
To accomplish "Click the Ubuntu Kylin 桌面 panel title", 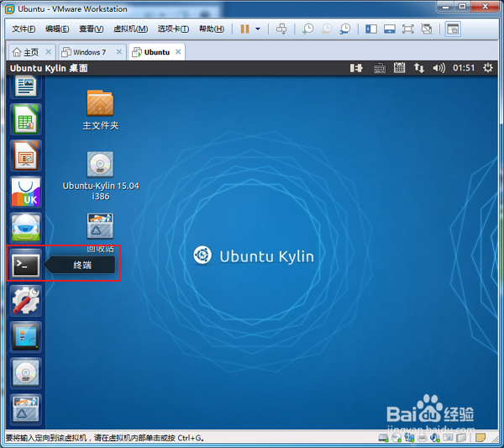I will [x=49, y=68].
